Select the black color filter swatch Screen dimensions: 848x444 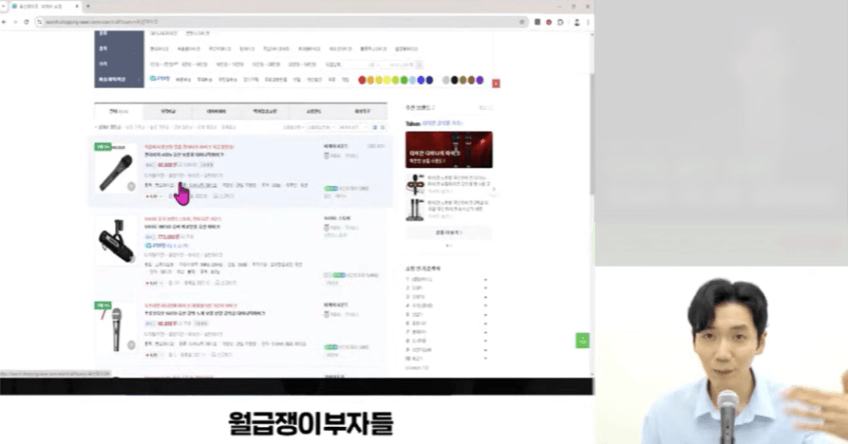click(454, 80)
